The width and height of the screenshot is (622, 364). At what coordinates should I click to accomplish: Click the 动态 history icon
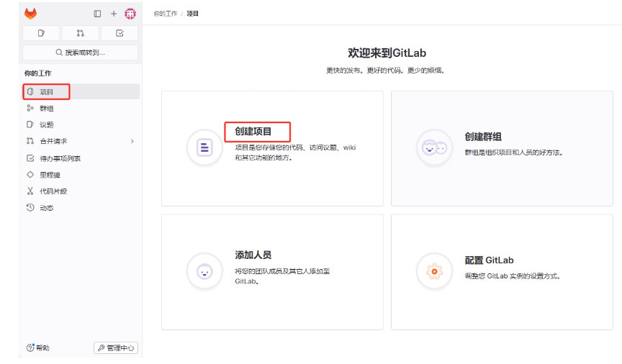point(30,207)
